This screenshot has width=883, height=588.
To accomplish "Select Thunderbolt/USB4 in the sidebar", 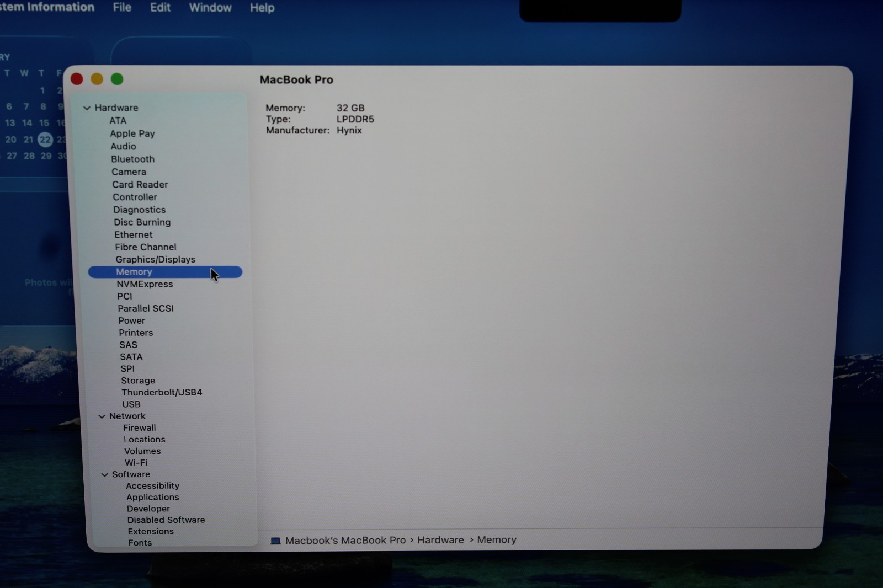I will [162, 392].
